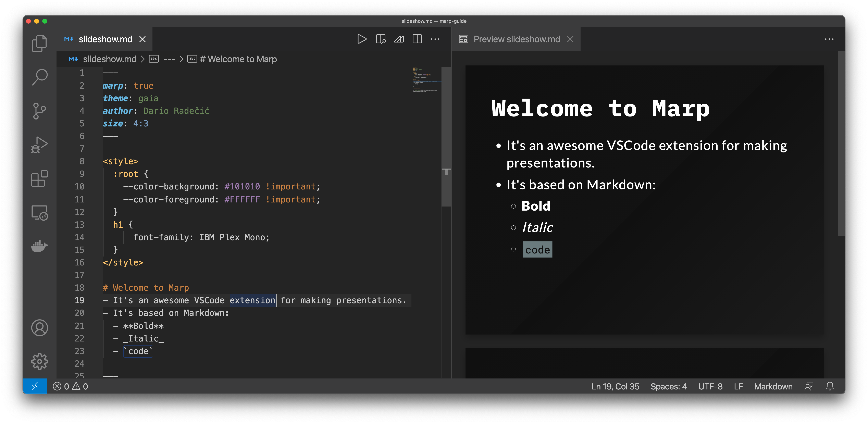868x424 pixels.
Task: Open preview to the side icon
Action: tap(381, 39)
